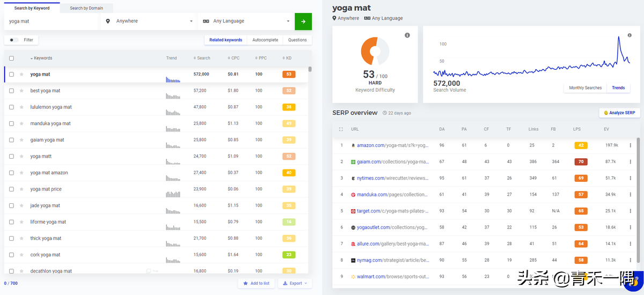Open the Search Volume chart info icon
Screen dimensions: 644x295
pyautogui.click(x=630, y=35)
